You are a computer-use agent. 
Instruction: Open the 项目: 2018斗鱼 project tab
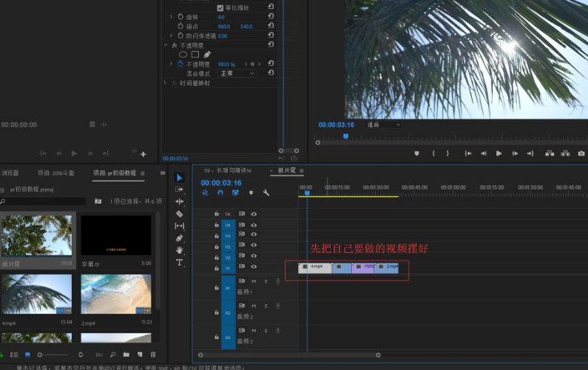[56, 173]
